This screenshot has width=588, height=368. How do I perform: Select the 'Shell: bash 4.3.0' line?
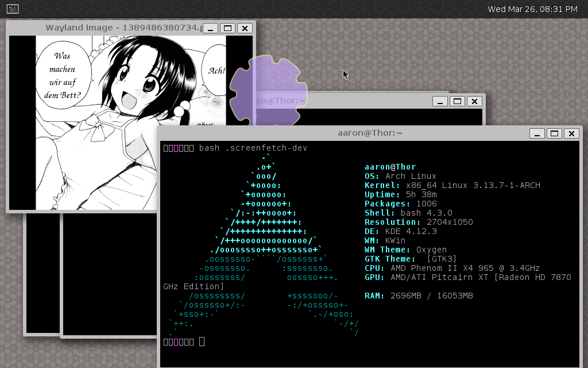(408, 213)
